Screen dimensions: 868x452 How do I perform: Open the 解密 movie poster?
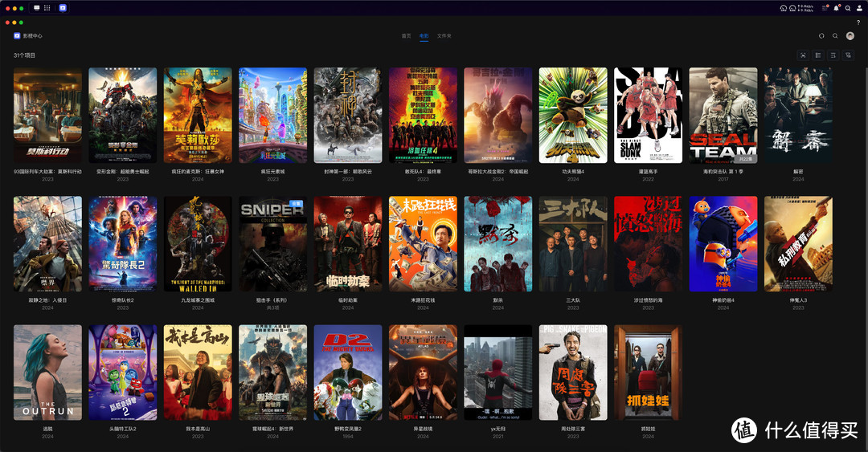click(x=798, y=115)
